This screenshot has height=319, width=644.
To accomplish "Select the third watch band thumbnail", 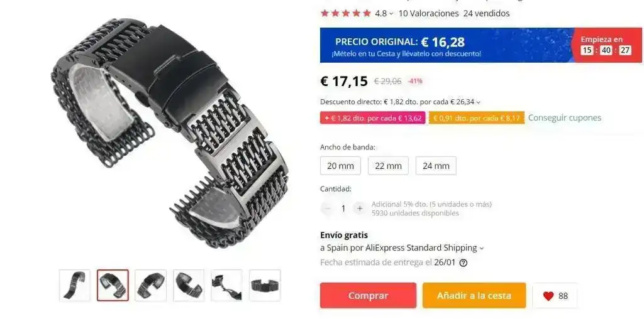I will click(151, 285).
